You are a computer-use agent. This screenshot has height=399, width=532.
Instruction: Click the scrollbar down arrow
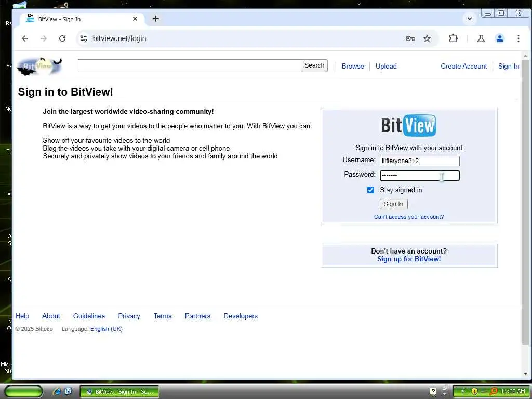coord(525,374)
